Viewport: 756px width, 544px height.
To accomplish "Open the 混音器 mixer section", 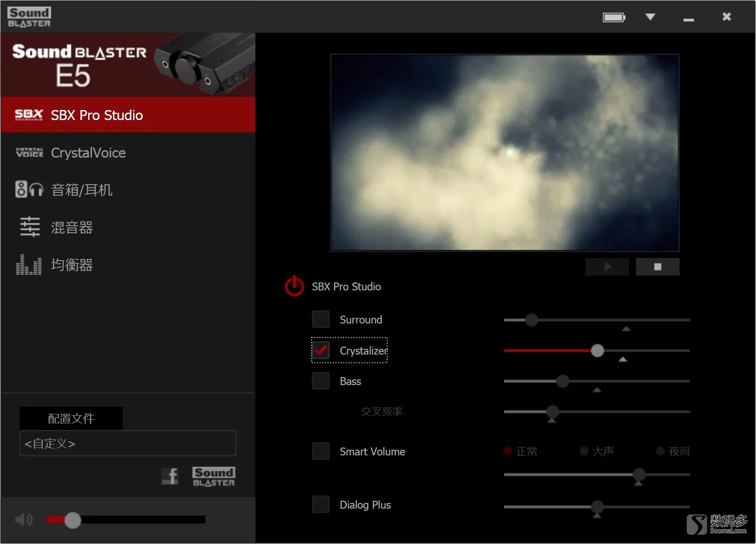I will tap(128, 227).
